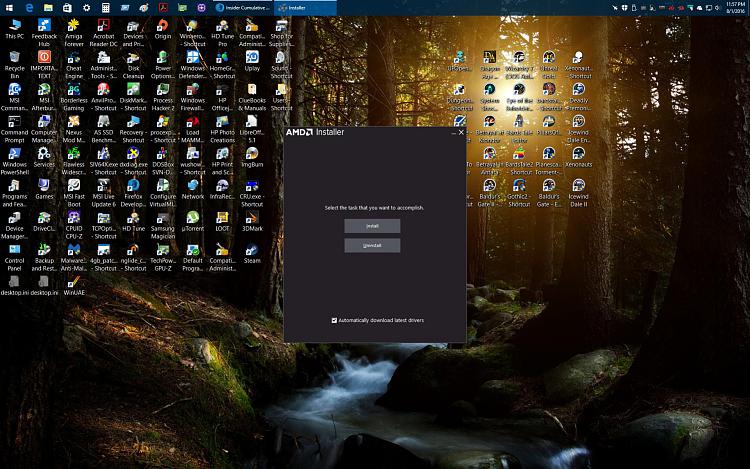Viewport: 750px width, 469px height.
Task: Select the This PC desktop icon
Action: point(15,29)
